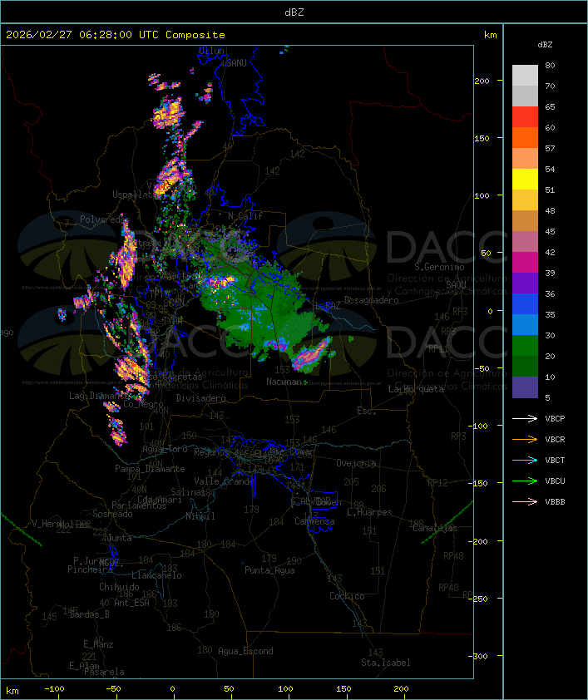The width and height of the screenshot is (588, 700).
Task: Select the violet purple legend swatch
Action: click(x=525, y=283)
